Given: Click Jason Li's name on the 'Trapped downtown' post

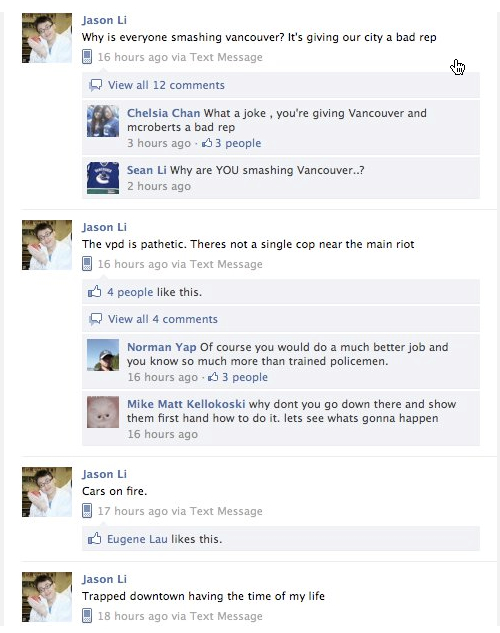Looking at the screenshot, I should click(104, 579).
